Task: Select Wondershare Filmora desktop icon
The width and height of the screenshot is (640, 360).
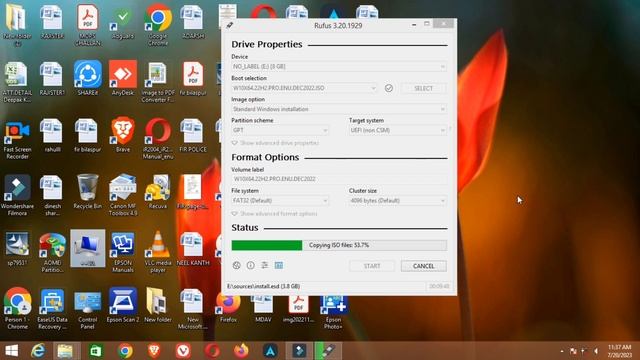Action: click(x=17, y=195)
